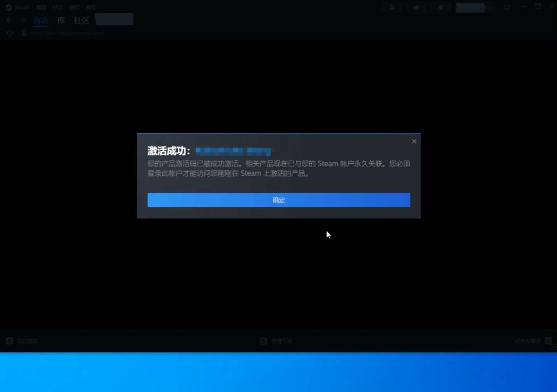Open the 游戏 menu

click(74, 7)
